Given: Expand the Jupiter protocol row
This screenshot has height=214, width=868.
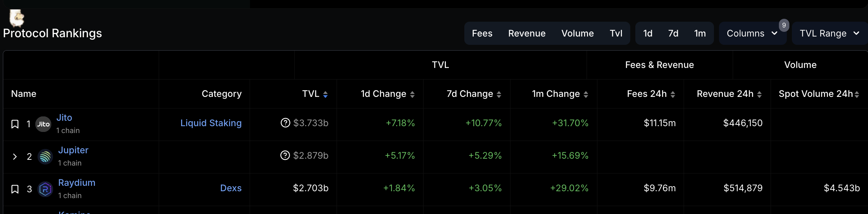Looking at the screenshot, I should [x=15, y=157].
